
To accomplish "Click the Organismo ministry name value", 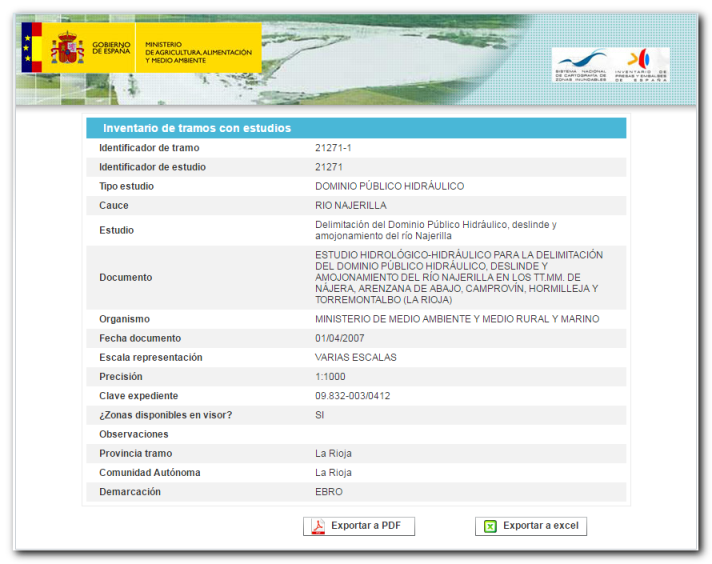I will click(456, 319).
